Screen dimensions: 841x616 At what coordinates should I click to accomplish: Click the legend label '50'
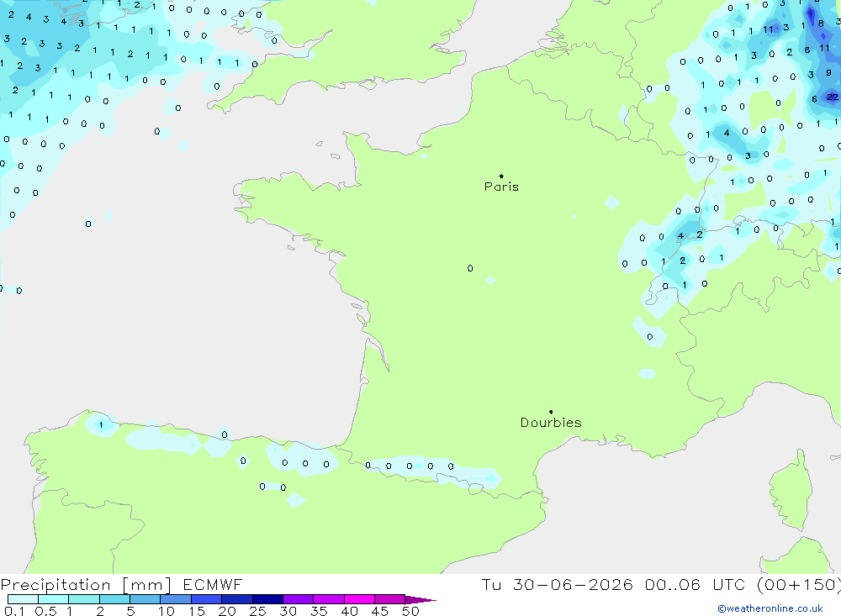click(x=410, y=611)
